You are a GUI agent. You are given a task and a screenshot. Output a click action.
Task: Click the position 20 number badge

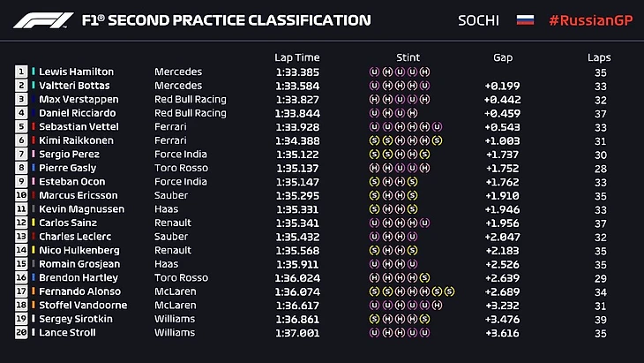click(21, 333)
